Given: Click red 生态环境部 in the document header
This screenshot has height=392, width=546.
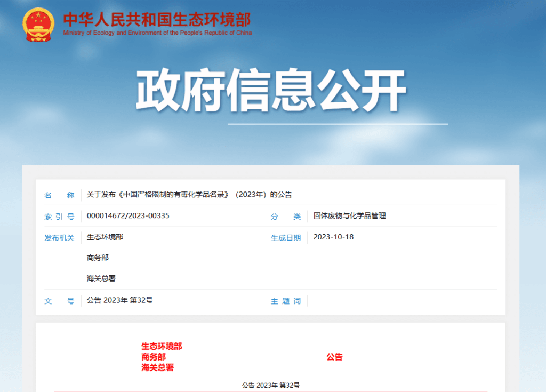Looking at the screenshot, I should pyautogui.click(x=162, y=347).
